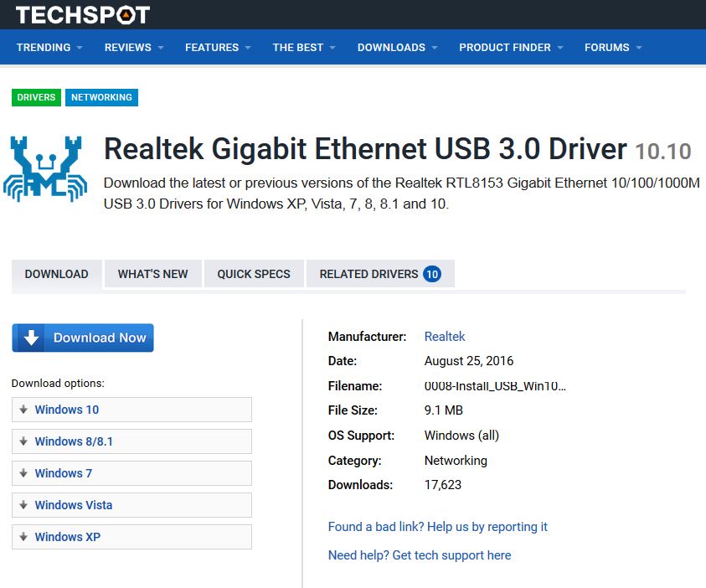Click the Windows 8/8.1 download arrow icon
The height and width of the screenshot is (588, 706).
click(23, 441)
